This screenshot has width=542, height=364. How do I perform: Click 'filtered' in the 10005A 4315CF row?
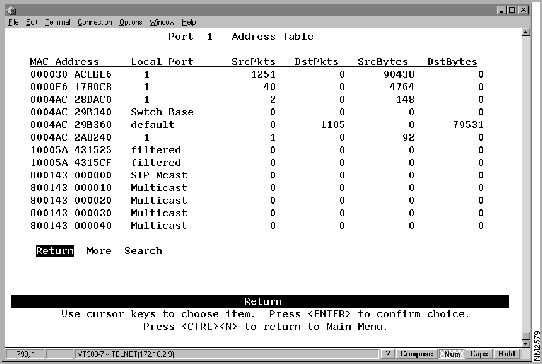click(x=156, y=162)
